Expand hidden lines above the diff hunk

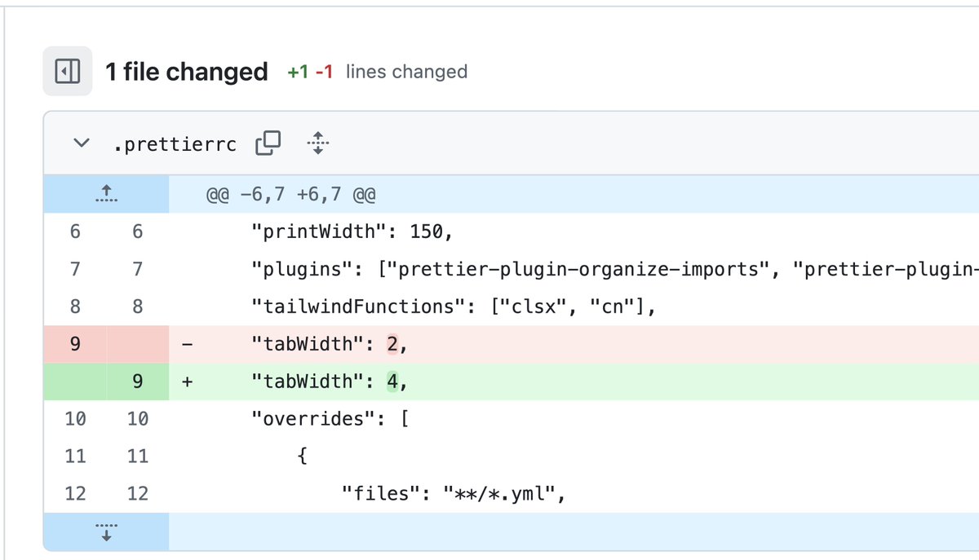coord(105,193)
